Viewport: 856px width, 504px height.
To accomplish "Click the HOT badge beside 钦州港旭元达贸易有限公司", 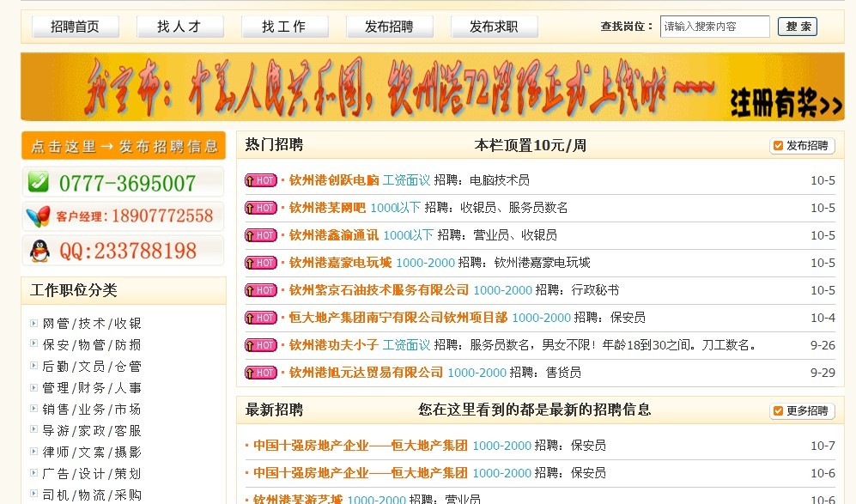I will [261, 373].
